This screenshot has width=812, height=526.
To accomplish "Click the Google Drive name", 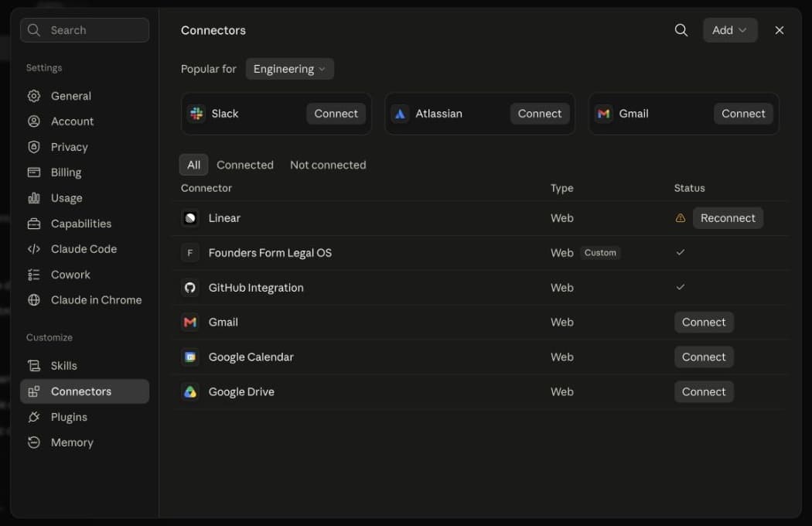I will pyautogui.click(x=241, y=391).
